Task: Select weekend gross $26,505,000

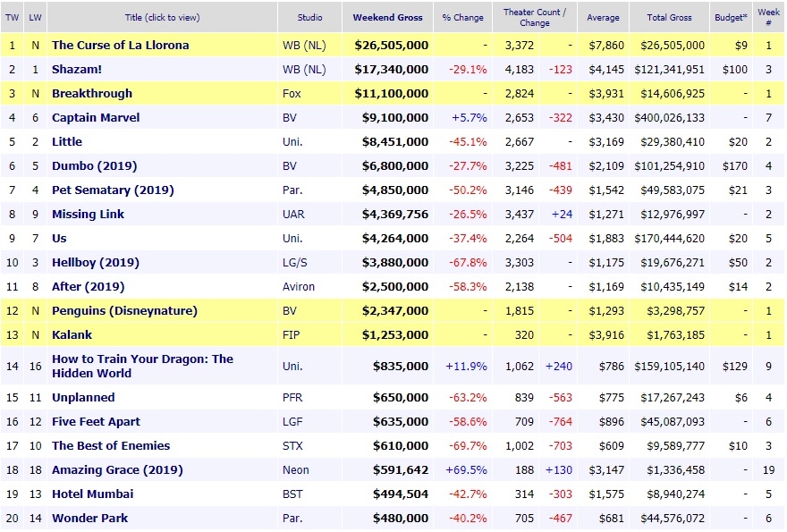Action: pyautogui.click(x=392, y=46)
